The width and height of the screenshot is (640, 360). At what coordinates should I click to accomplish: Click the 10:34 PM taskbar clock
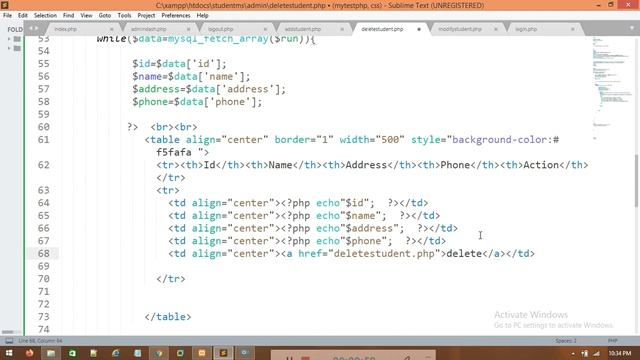[620, 353]
